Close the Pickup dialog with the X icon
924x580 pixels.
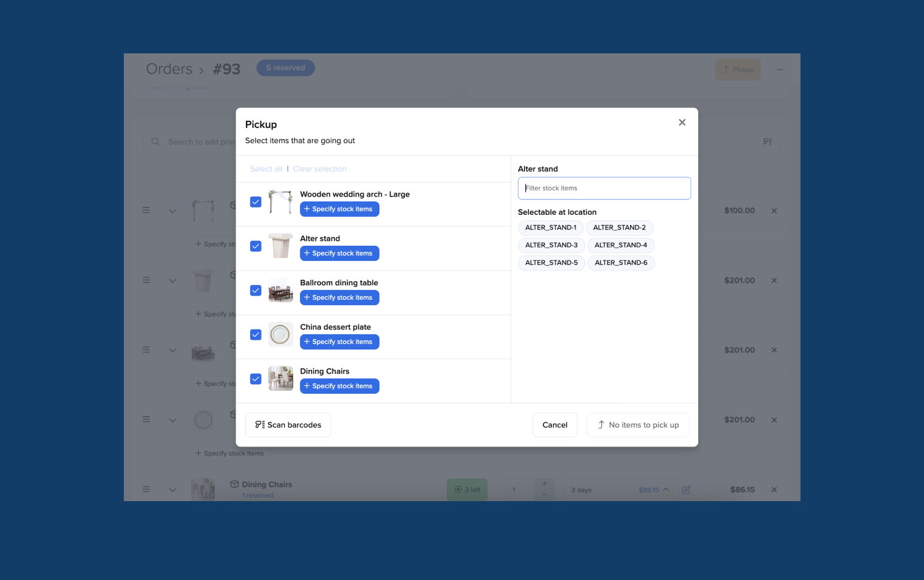click(x=682, y=123)
